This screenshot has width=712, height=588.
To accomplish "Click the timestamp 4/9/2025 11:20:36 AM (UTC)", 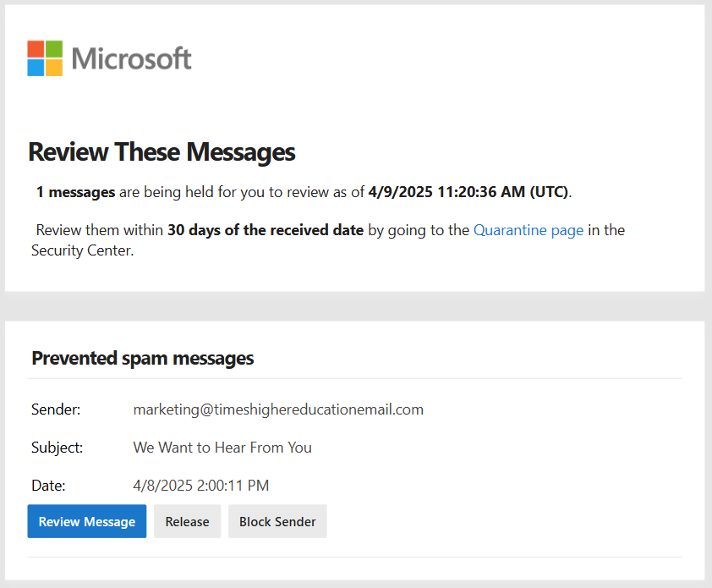I will [468, 192].
